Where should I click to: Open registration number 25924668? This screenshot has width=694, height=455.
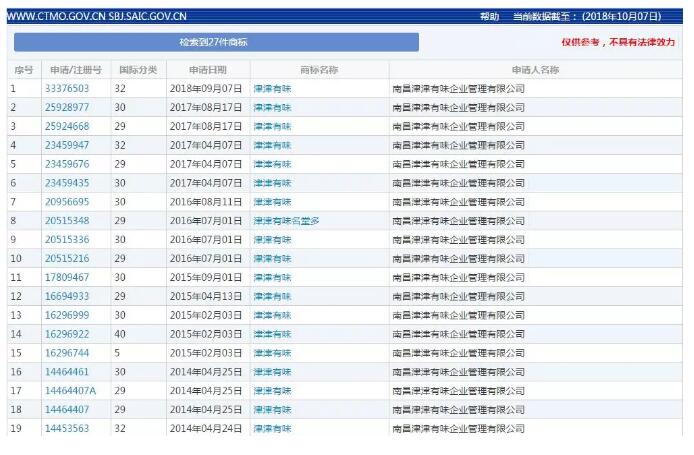[x=67, y=126]
